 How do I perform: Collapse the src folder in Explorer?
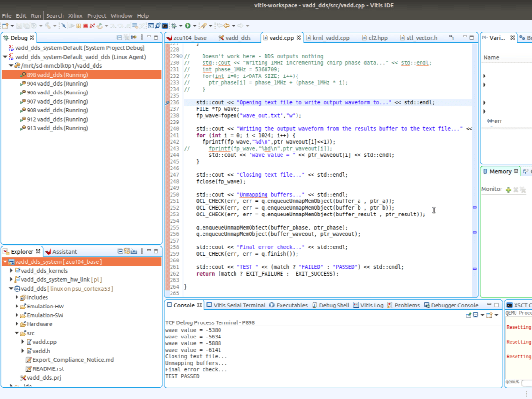tap(17, 333)
